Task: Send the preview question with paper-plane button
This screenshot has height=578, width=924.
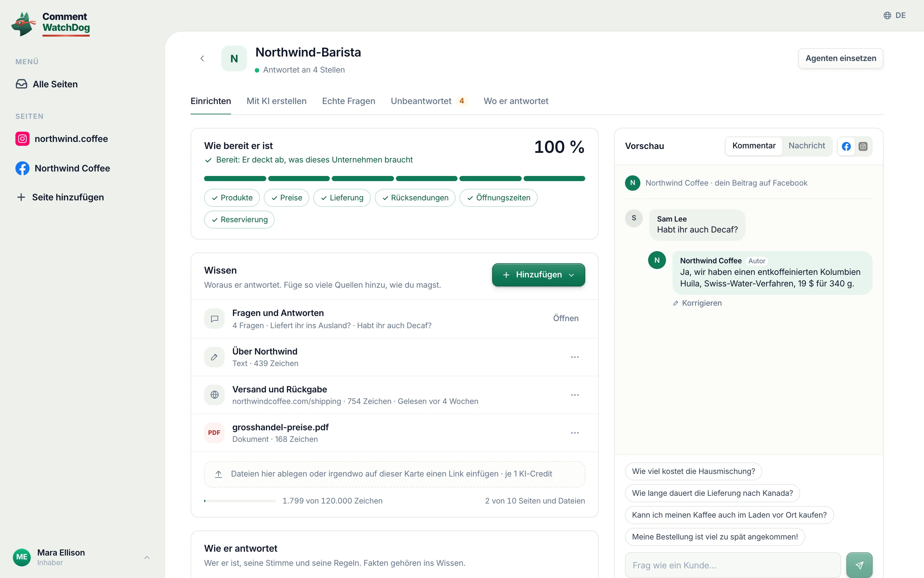Action: pyautogui.click(x=859, y=565)
